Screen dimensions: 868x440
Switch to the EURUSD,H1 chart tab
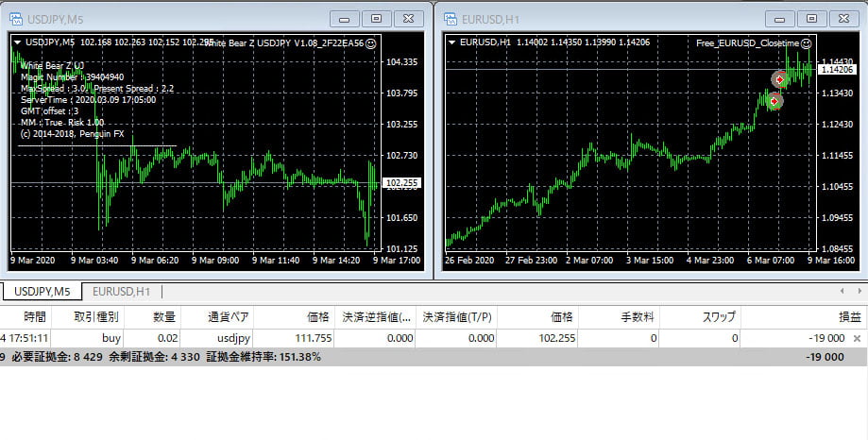121,292
